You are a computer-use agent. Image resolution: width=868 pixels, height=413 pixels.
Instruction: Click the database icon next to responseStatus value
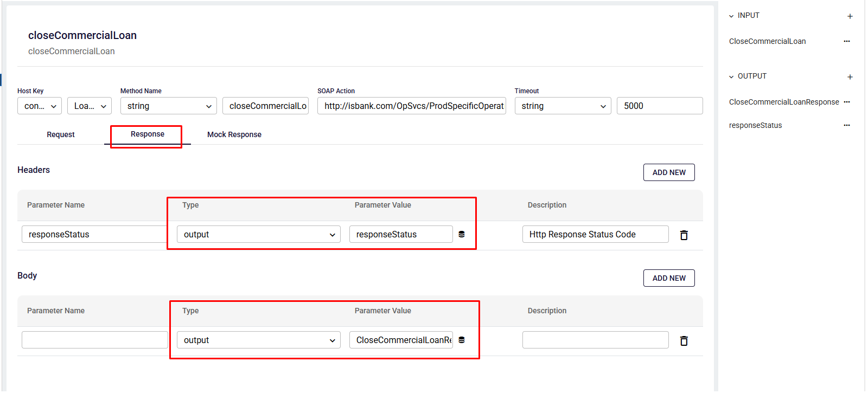[462, 234]
